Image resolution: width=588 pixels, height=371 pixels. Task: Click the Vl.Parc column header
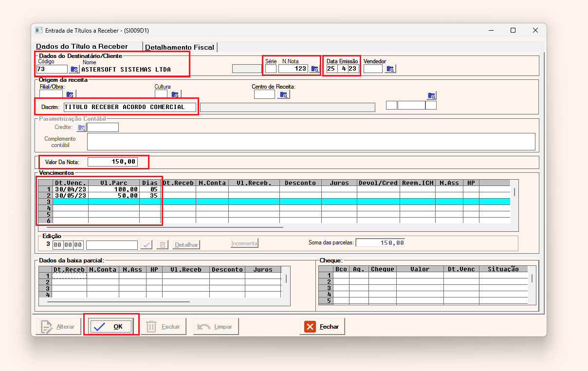[x=114, y=183]
